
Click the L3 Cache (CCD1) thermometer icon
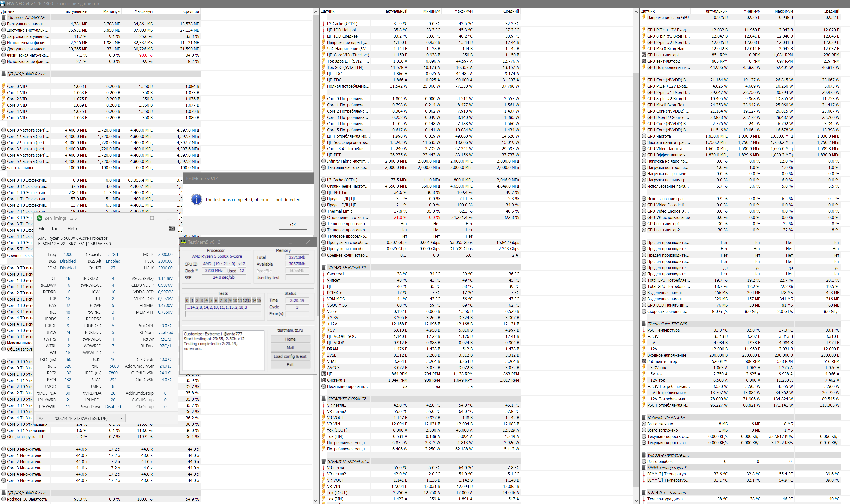[323, 24]
